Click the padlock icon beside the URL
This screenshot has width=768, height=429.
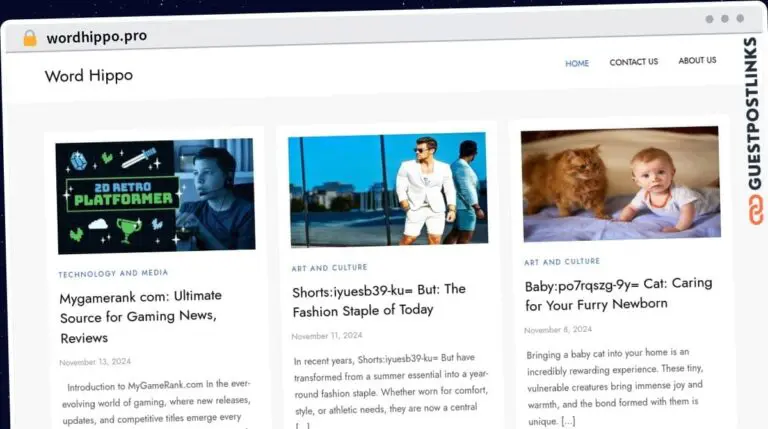30,38
